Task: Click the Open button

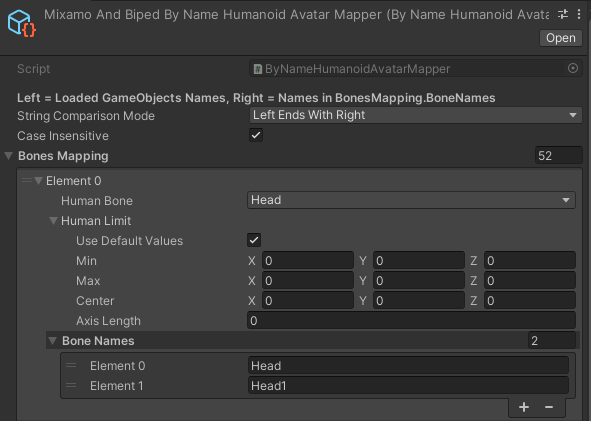Action: point(561,38)
